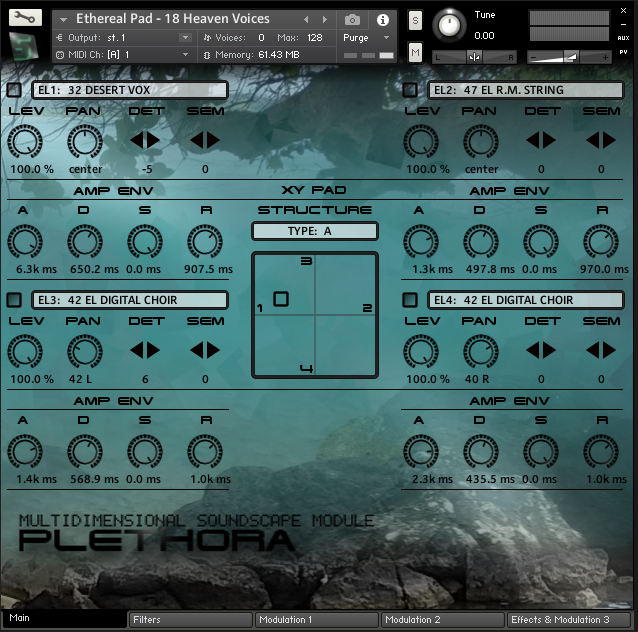The width and height of the screenshot is (638, 632).
Task: Decrease EL2 DET with left arrow
Action: (533, 140)
